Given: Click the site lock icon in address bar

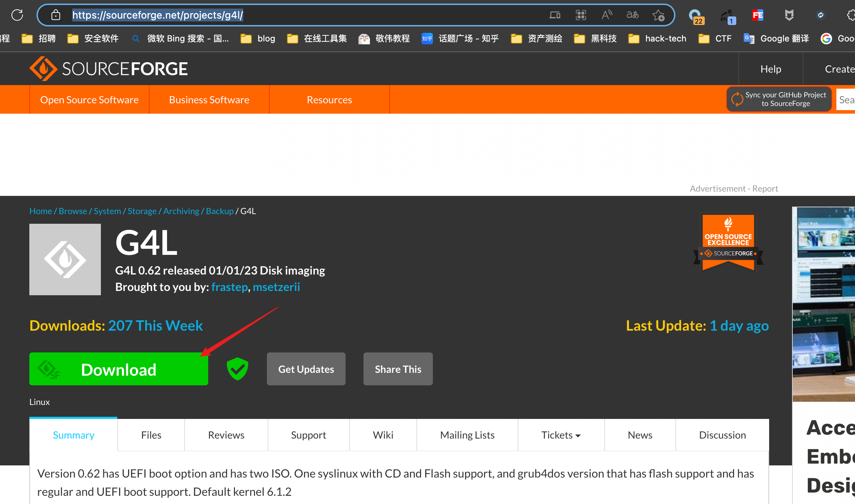Looking at the screenshot, I should pyautogui.click(x=55, y=15).
